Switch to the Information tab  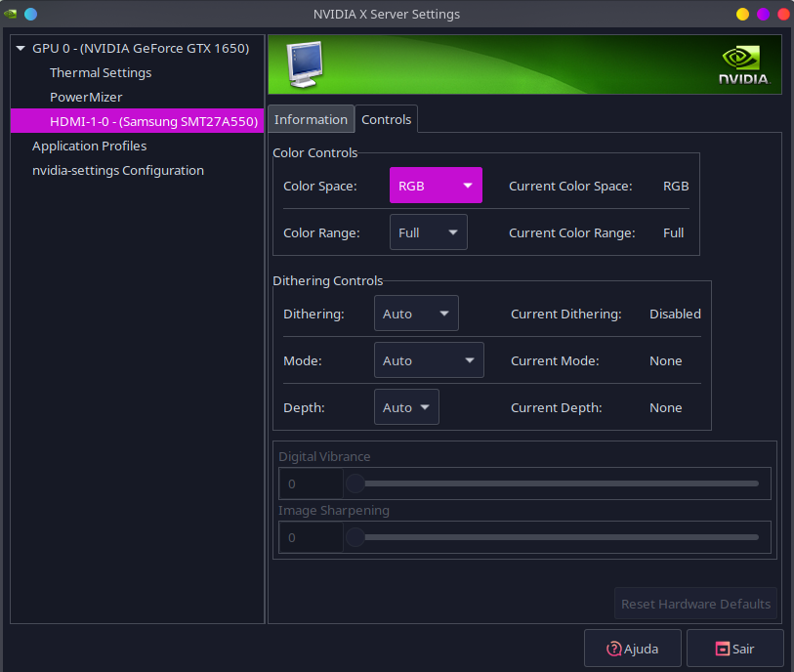(x=311, y=119)
